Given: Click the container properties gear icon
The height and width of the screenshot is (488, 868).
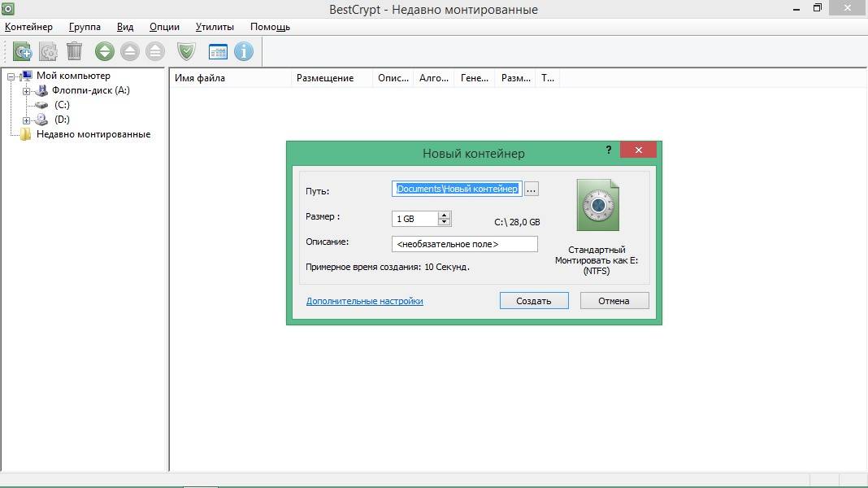Looking at the screenshot, I should click(48, 51).
